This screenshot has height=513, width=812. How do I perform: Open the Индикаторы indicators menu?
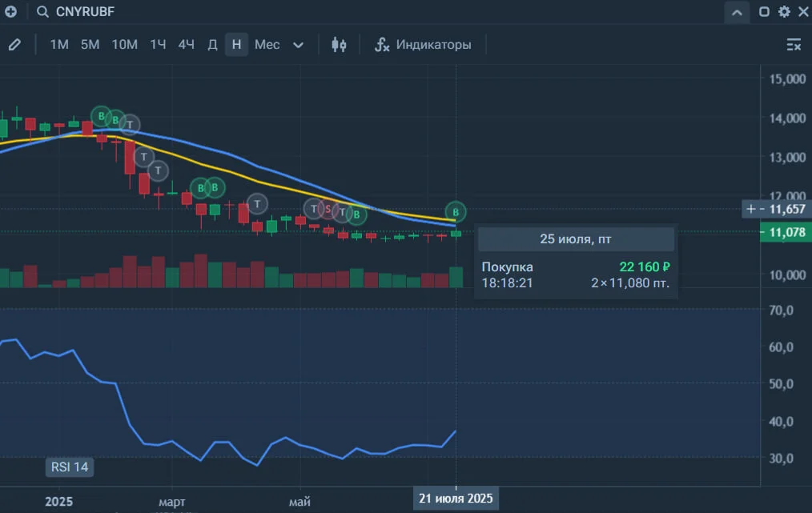[x=423, y=45]
